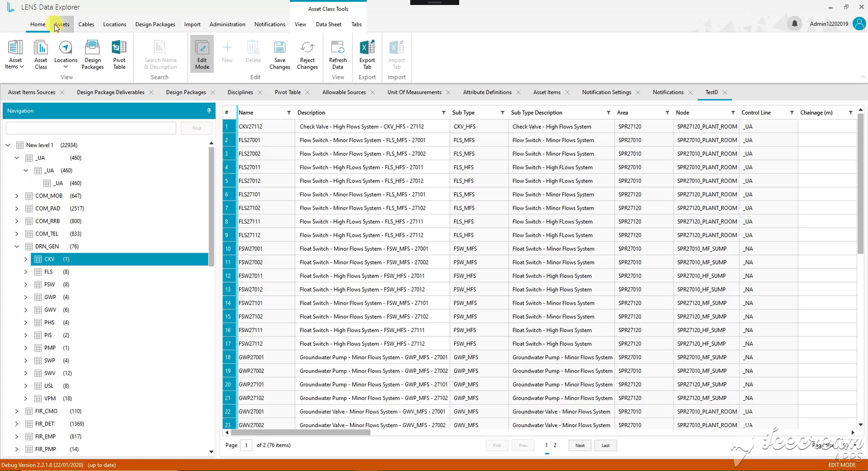Open the Asset Items ribbon button

click(x=15, y=54)
